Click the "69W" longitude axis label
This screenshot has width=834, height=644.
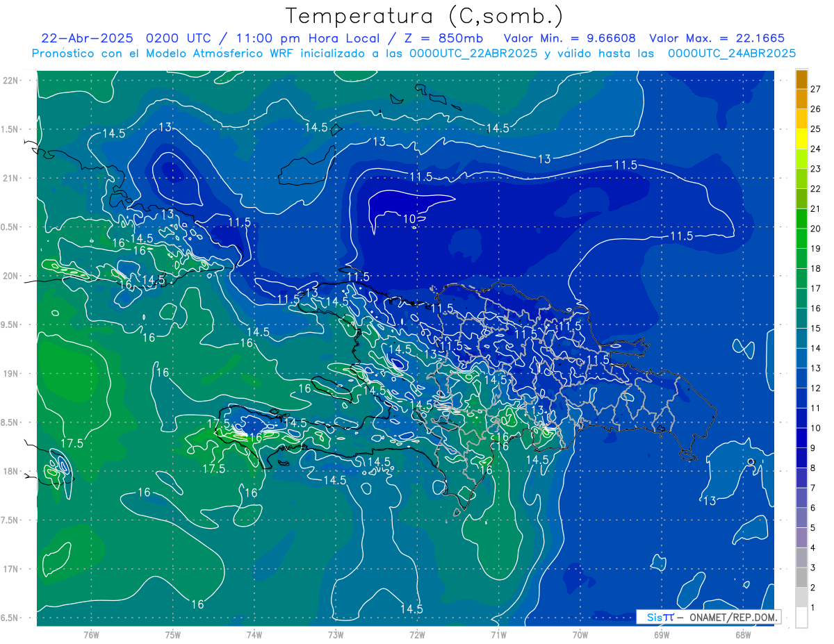pyautogui.click(x=662, y=634)
